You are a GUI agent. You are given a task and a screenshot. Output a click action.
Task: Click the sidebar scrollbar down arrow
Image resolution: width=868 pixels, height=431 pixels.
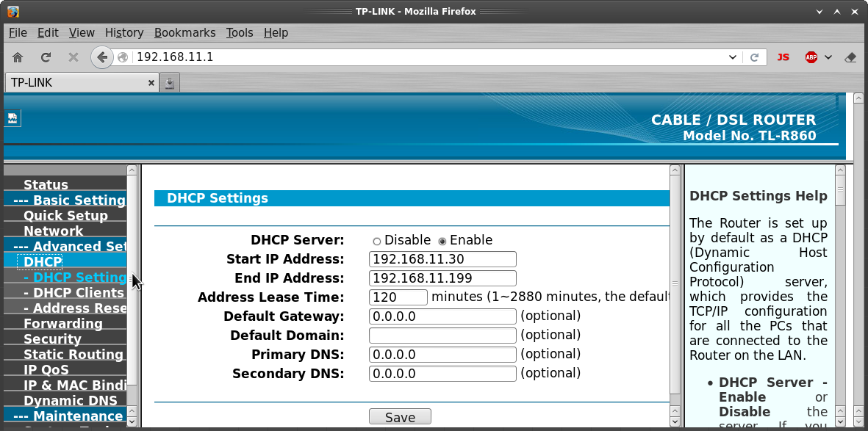[x=132, y=421]
